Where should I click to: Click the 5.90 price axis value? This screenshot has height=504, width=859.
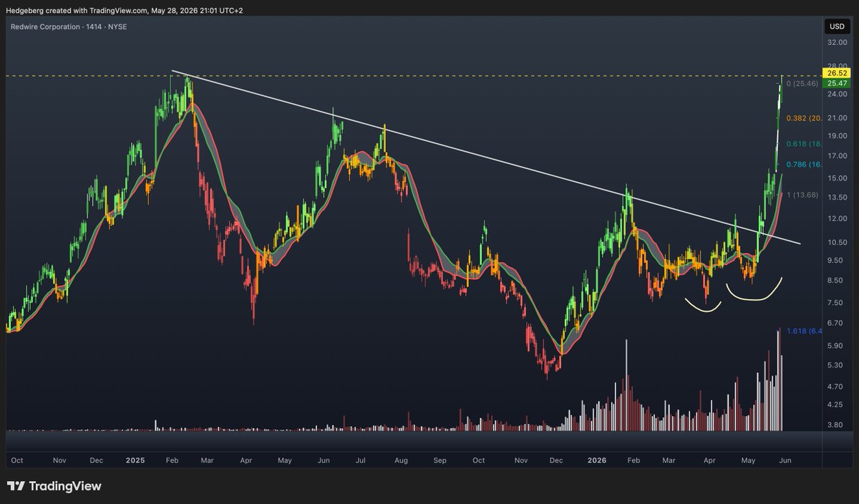(x=837, y=345)
